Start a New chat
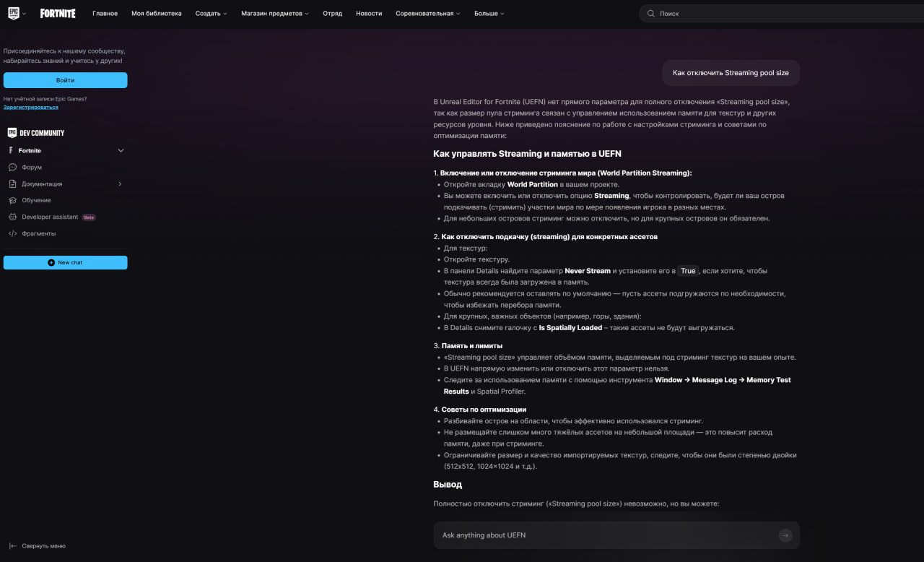 tap(65, 262)
